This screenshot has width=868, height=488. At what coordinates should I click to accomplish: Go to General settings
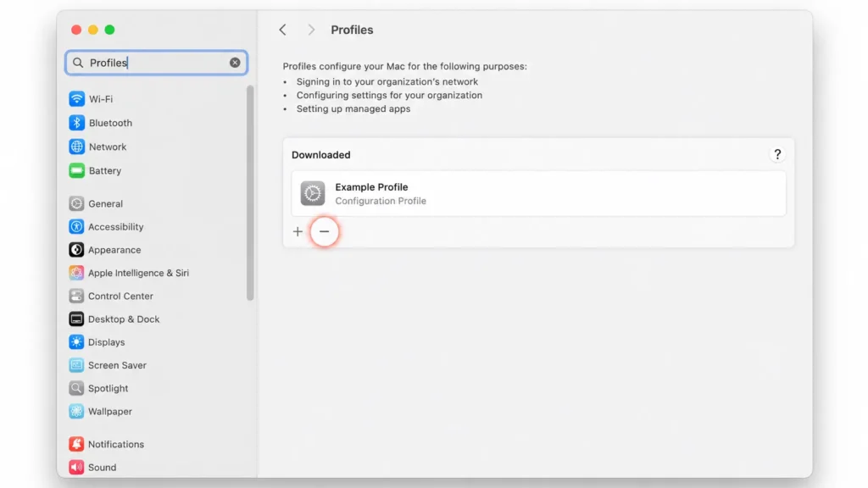point(96,203)
